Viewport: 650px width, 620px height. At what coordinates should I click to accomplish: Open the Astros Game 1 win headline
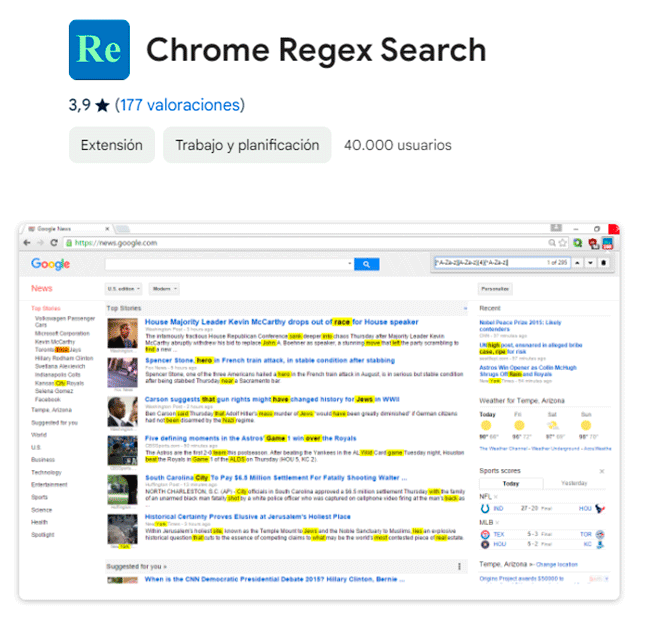[250, 438]
